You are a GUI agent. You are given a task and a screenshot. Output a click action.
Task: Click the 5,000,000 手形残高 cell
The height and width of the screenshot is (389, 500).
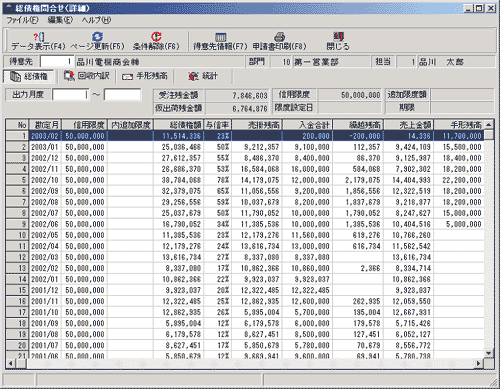click(x=459, y=224)
